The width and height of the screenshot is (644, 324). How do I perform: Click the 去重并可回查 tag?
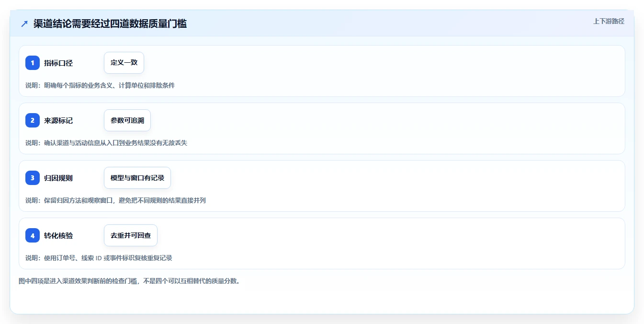pyautogui.click(x=131, y=235)
